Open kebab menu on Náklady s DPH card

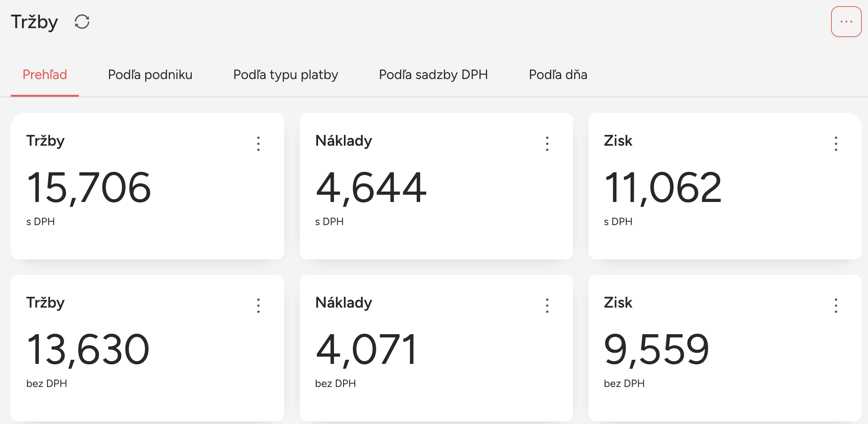pyautogui.click(x=547, y=144)
